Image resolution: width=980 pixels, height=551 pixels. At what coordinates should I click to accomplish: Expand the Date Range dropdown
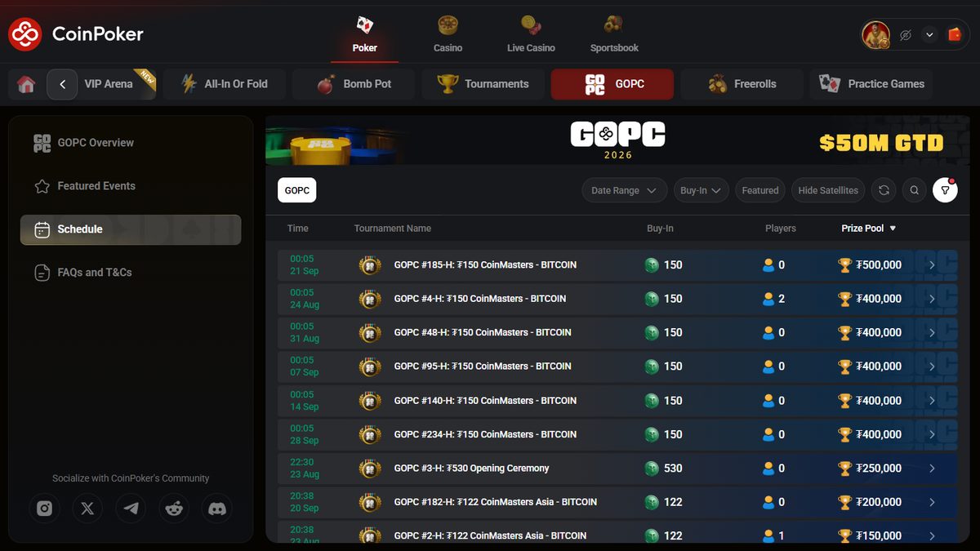tap(624, 190)
